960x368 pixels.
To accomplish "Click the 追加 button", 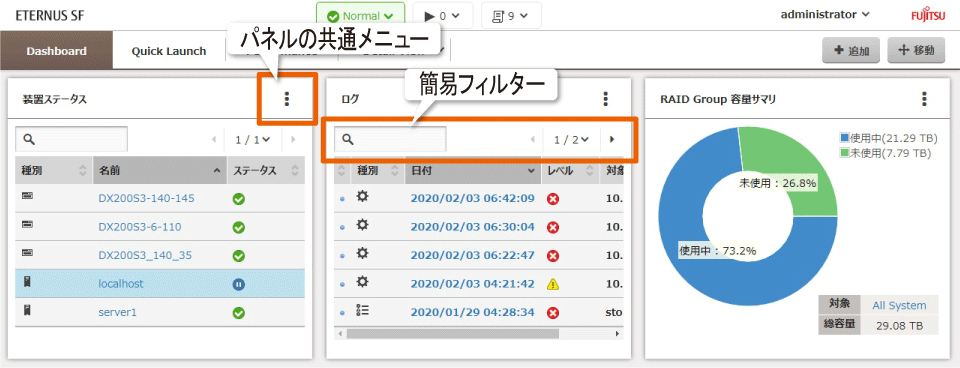I will pos(851,51).
